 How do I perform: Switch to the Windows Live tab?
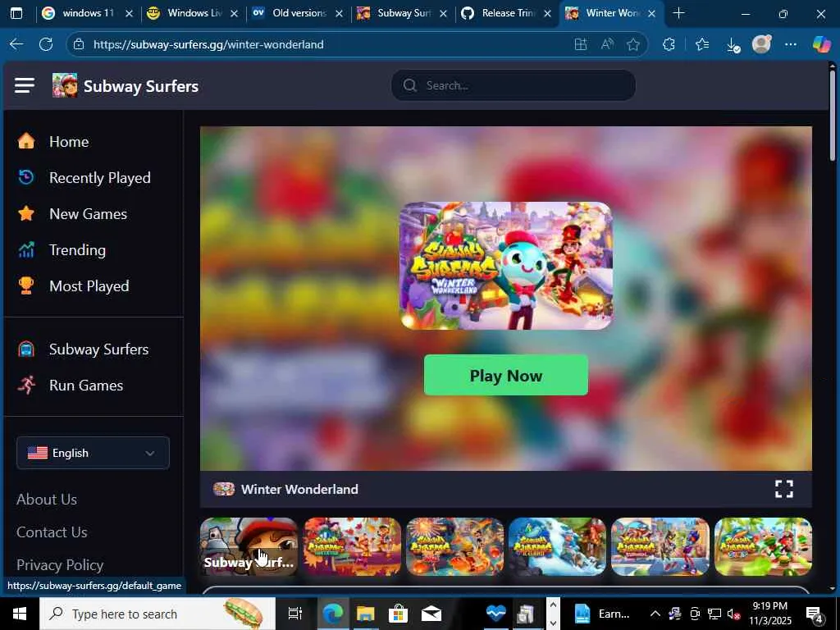coord(192,13)
